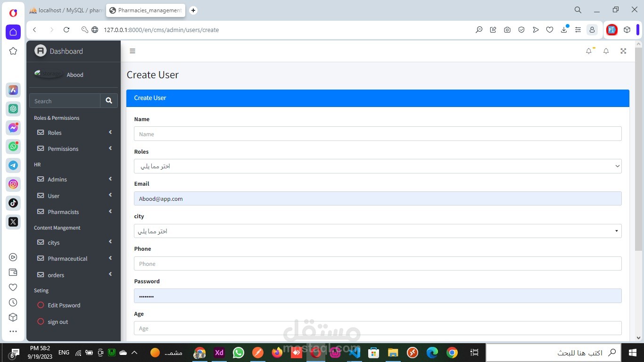Screen dimensions: 644x362
Task: Open Google Chrome from the taskbar
Action: [x=452, y=352]
